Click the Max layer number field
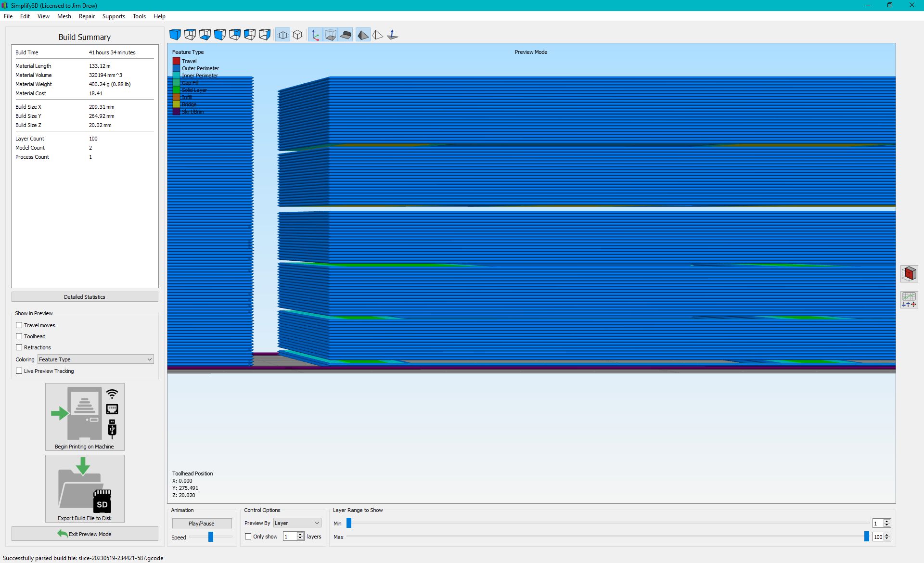Image resolution: width=924 pixels, height=563 pixels. point(878,537)
